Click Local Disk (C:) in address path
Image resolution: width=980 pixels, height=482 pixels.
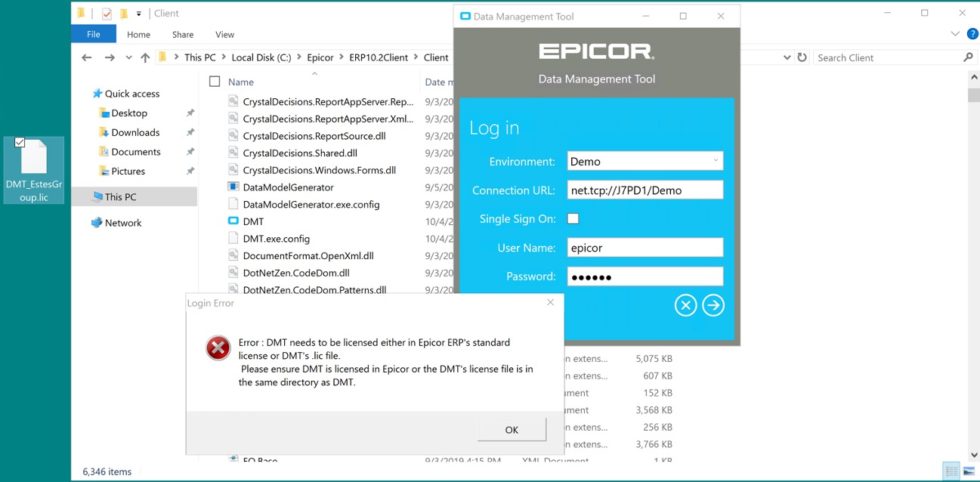point(261,58)
